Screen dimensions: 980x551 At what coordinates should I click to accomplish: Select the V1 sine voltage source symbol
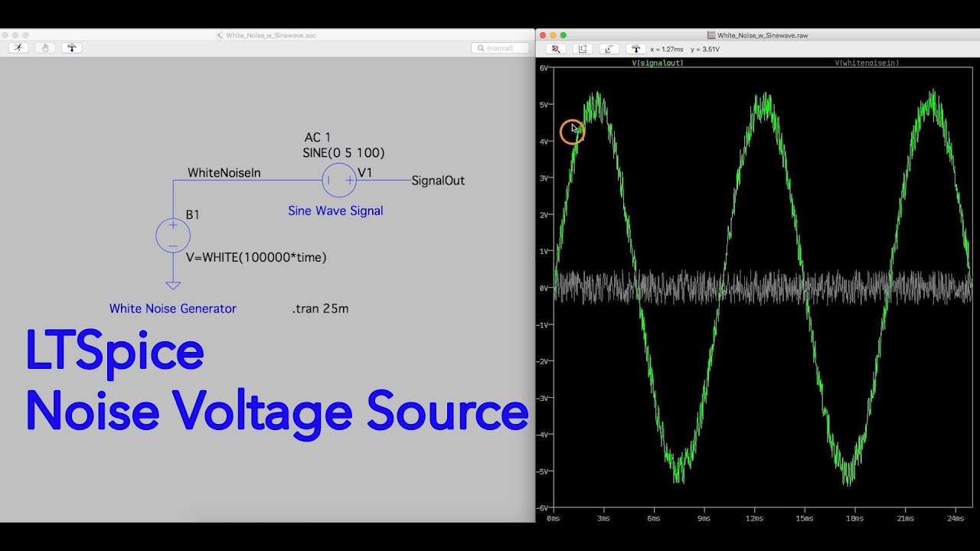point(339,181)
